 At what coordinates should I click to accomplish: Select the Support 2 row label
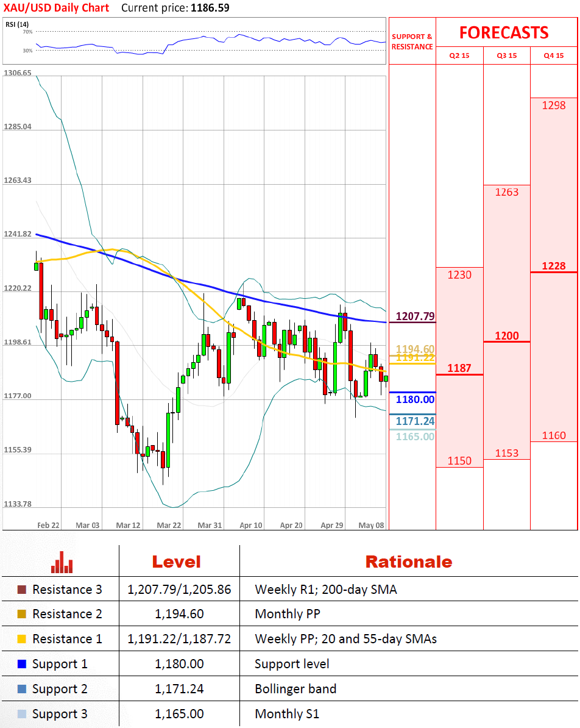click(x=60, y=690)
